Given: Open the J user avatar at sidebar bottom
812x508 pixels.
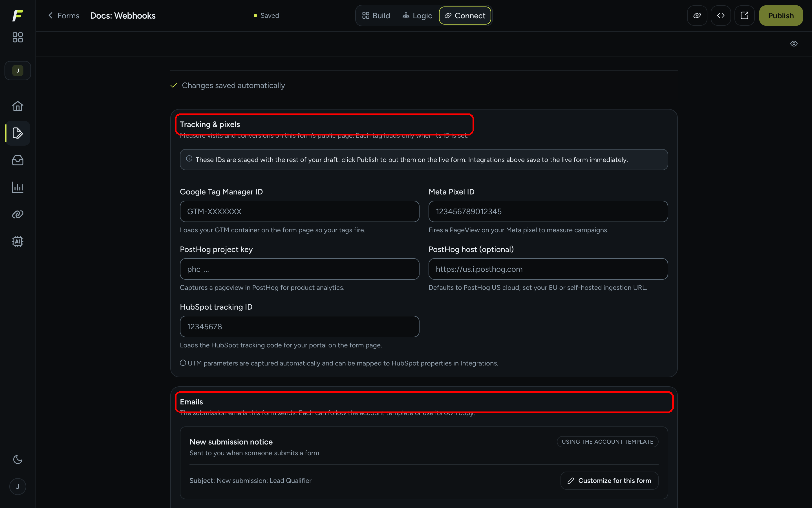Looking at the screenshot, I should click(17, 487).
